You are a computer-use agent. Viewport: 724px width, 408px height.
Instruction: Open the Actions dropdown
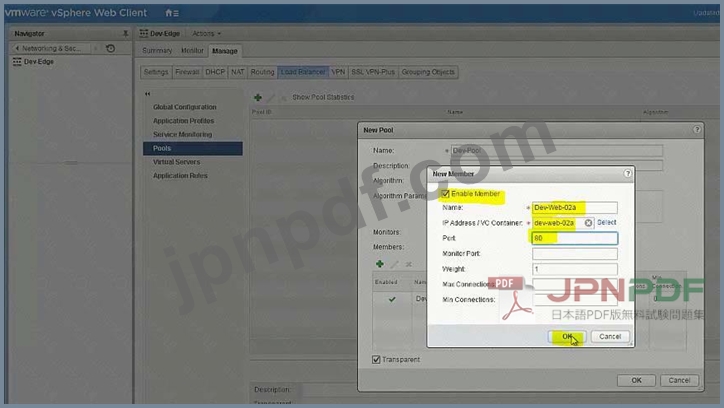point(206,34)
